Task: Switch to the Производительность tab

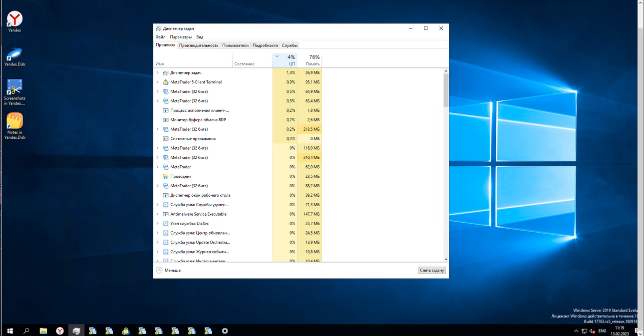Action: click(199, 45)
